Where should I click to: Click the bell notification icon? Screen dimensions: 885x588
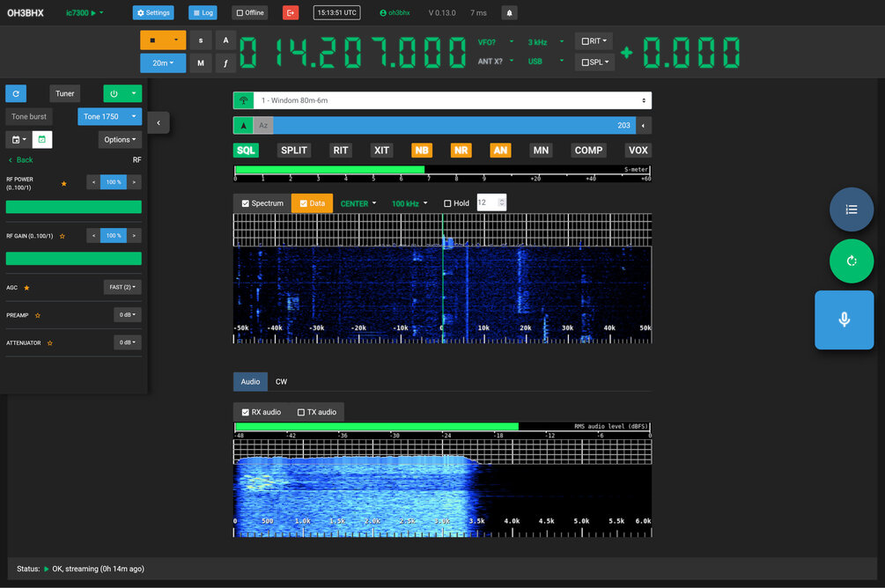click(x=510, y=12)
